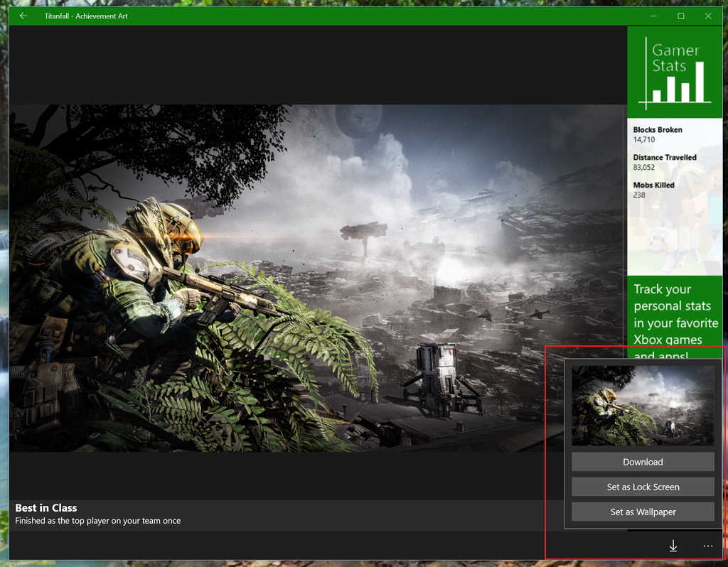The height and width of the screenshot is (567, 728).
Task: Select the Mobs Killed stat
Action: [654, 190]
